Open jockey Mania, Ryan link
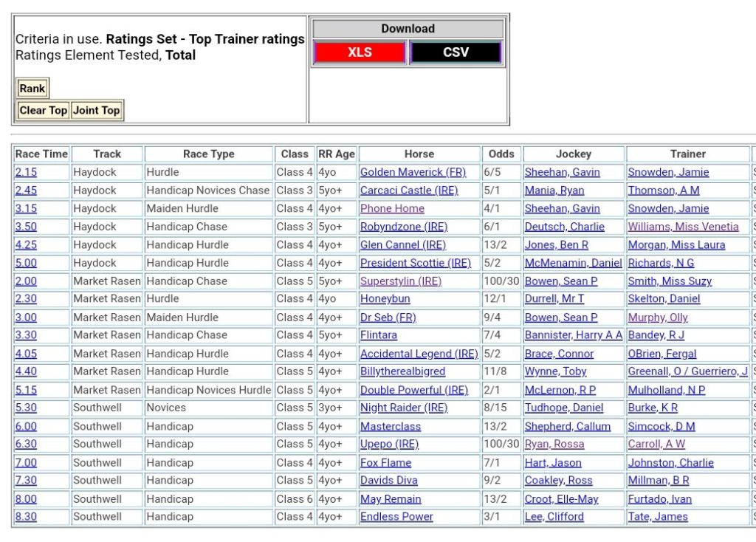756x542 pixels. (x=554, y=191)
